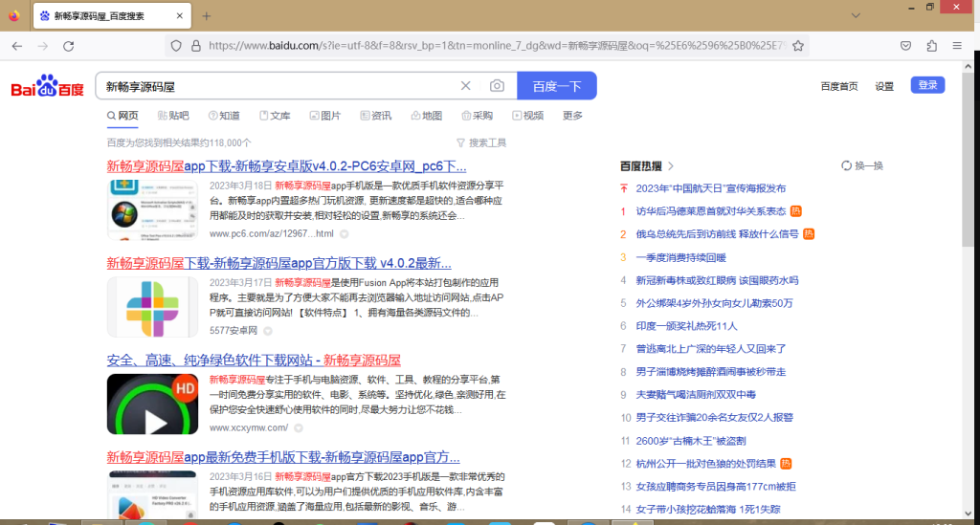Open the tracking protection shield icon
This screenshot has width=980, height=525.
pos(176,46)
